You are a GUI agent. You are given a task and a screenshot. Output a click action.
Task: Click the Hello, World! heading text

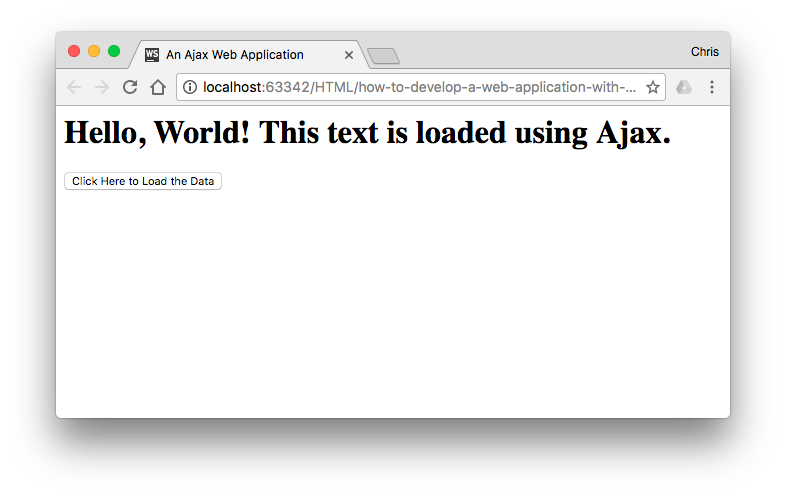[x=367, y=133]
